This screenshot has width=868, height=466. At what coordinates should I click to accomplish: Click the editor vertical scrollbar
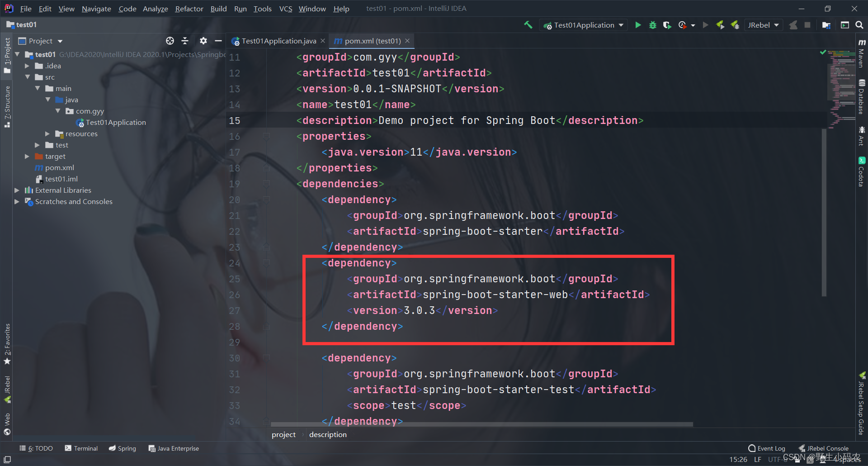(824, 213)
